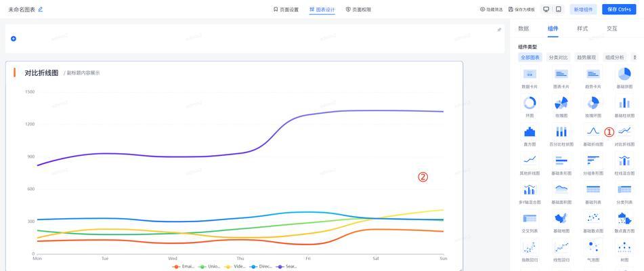Click the pin icon in top panel
The width and height of the screenshot is (644, 271).
tap(499, 30)
